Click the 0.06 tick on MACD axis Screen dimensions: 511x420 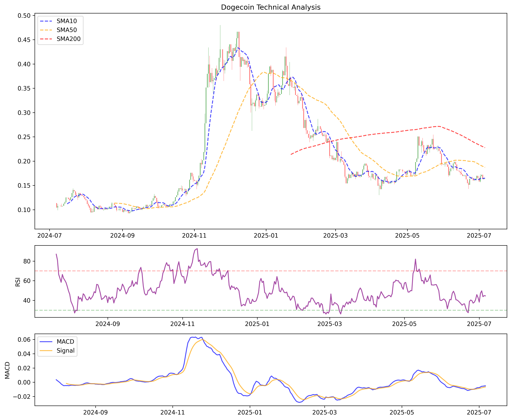[24, 340]
